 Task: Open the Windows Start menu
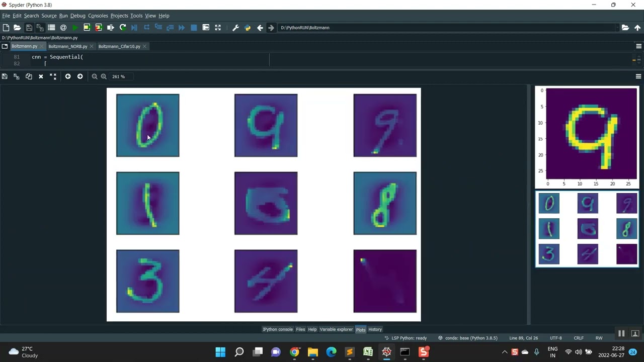[x=220, y=352]
